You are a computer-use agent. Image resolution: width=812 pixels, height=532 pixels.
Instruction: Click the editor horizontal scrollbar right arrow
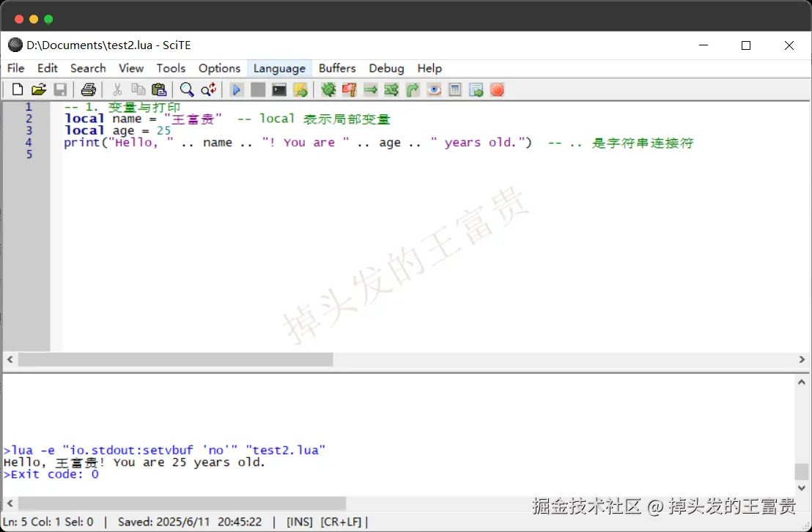[802, 359]
